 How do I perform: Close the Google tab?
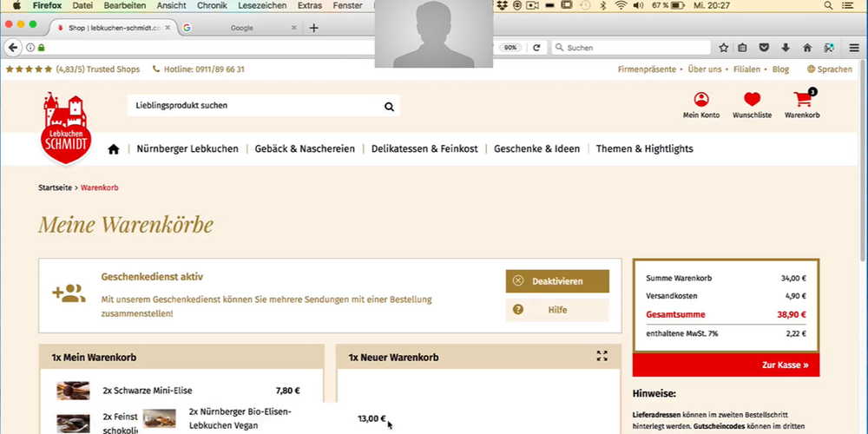coord(293,28)
